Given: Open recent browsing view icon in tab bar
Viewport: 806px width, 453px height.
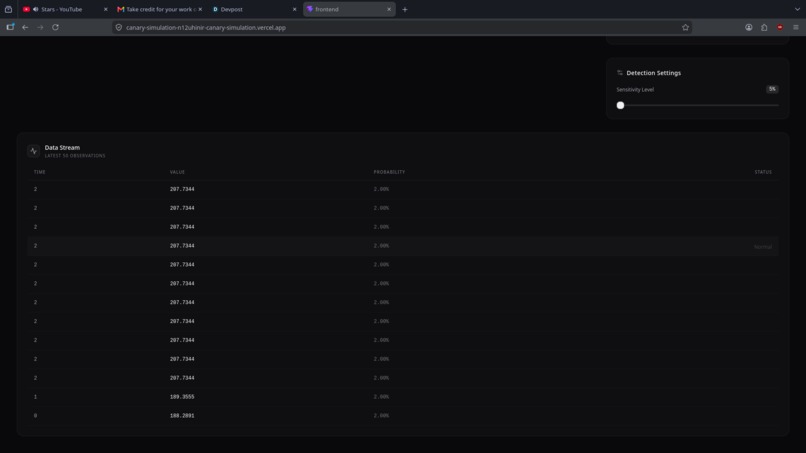Looking at the screenshot, I should (x=8, y=9).
